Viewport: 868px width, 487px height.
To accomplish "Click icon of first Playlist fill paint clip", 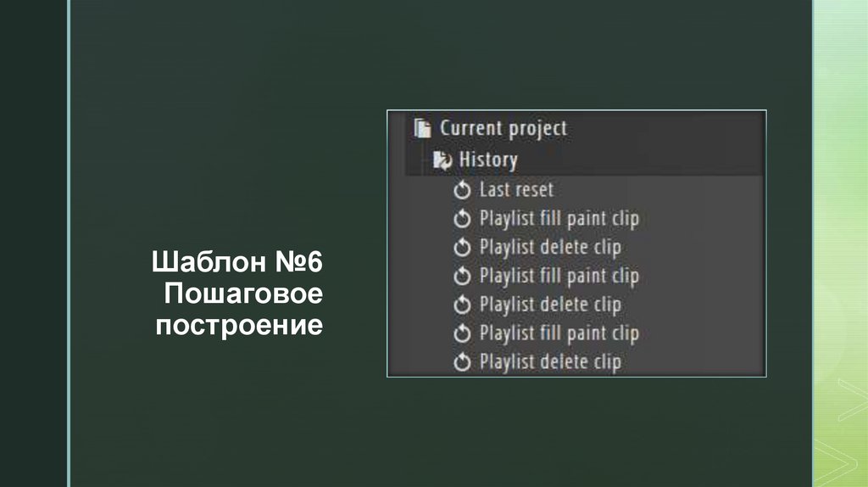I will [x=462, y=219].
